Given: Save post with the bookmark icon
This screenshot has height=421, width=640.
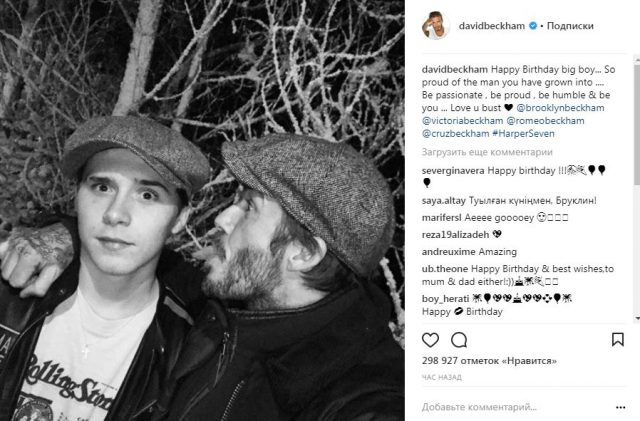Looking at the screenshot, I should click(x=619, y=341).
